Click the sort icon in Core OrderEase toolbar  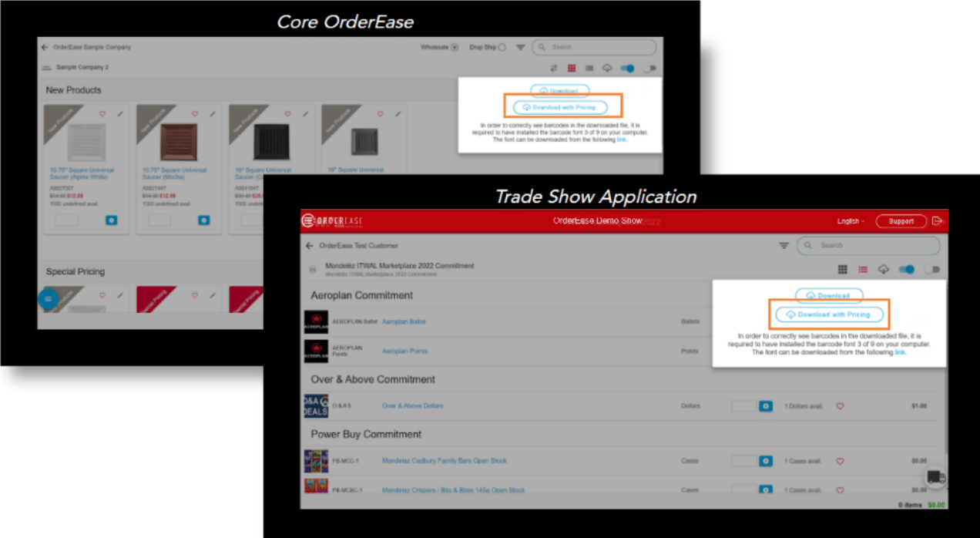coord(554,68)
